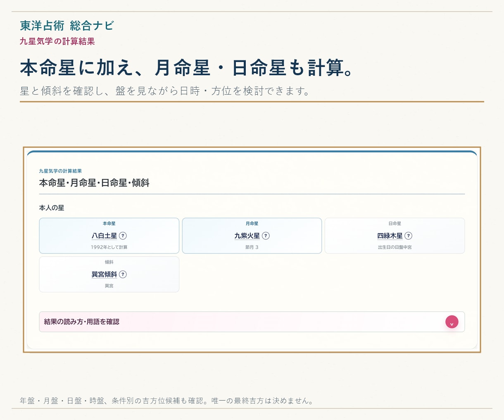Screen dimensions: 504x420
Task: Click the 傾斜 card label
Action: 109,262
